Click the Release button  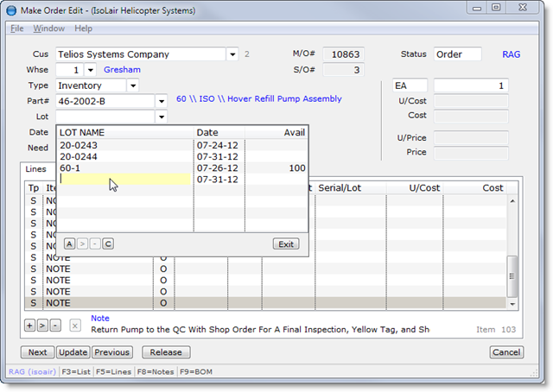point(166,352)
